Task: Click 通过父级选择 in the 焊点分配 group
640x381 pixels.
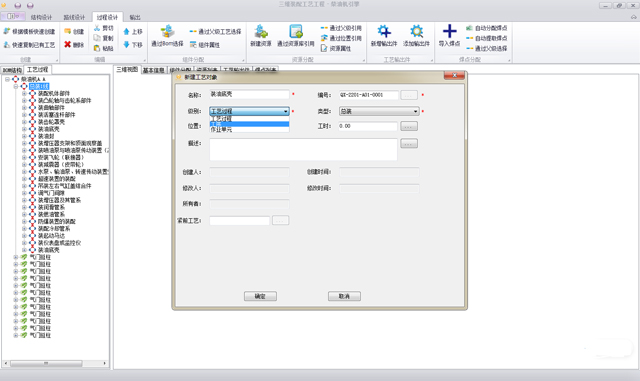Action: [x=487, y=48]
